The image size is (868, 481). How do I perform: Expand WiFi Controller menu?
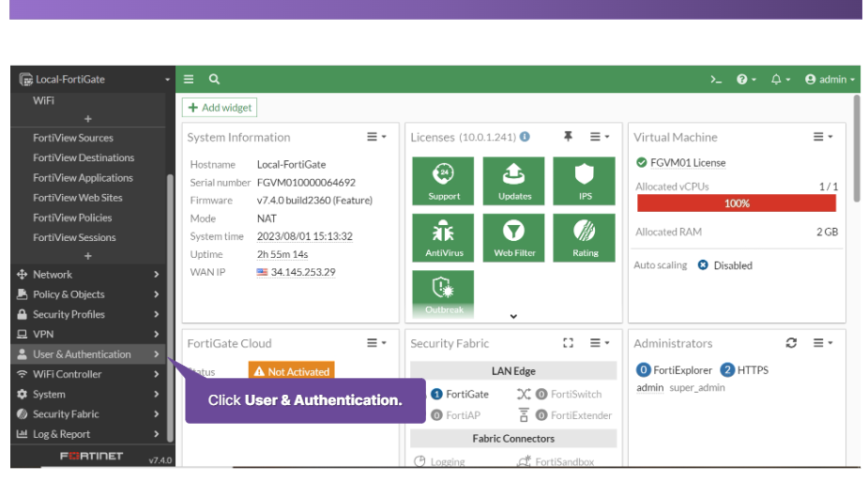point(88,374)
